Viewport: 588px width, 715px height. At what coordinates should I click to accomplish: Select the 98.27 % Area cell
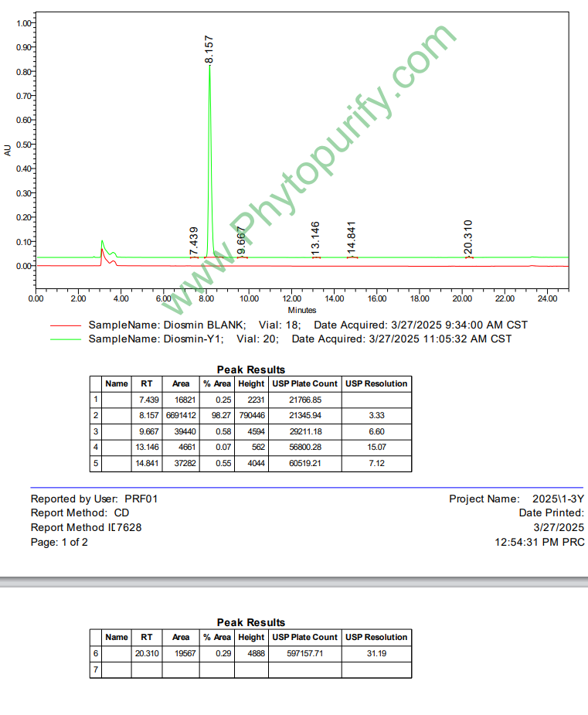point(217,415)
